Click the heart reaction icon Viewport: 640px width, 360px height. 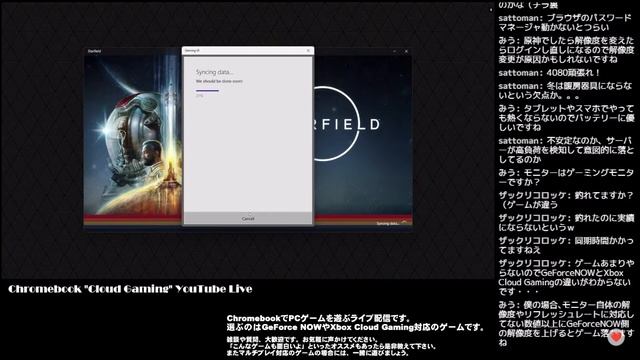616,338
